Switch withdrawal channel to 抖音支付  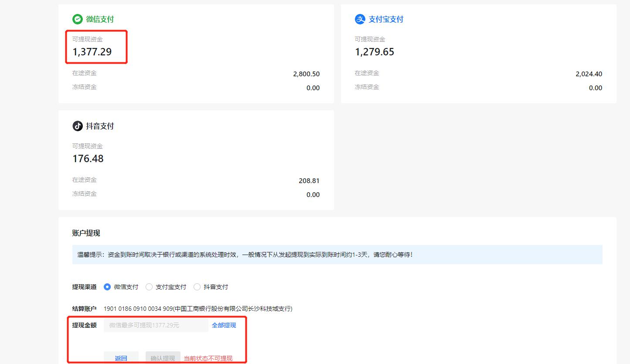[x=197, y=287]
